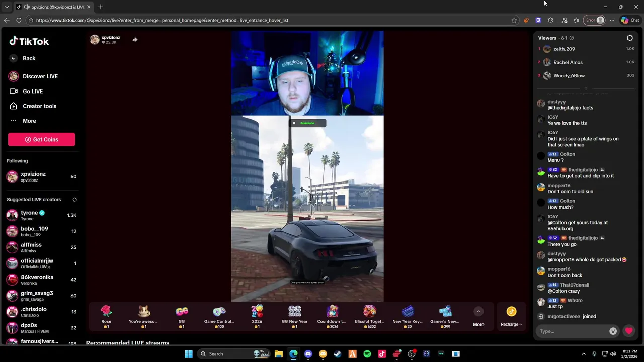The image size is (644, 362).
Task: Send a Rose gift
Action: pos(106,316)
